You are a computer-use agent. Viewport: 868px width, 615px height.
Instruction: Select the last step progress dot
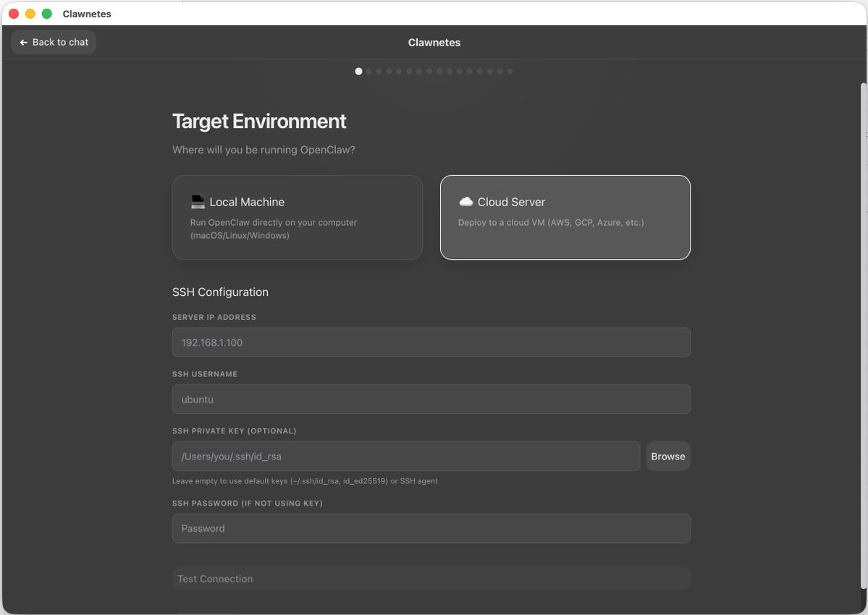click(510, 72)
